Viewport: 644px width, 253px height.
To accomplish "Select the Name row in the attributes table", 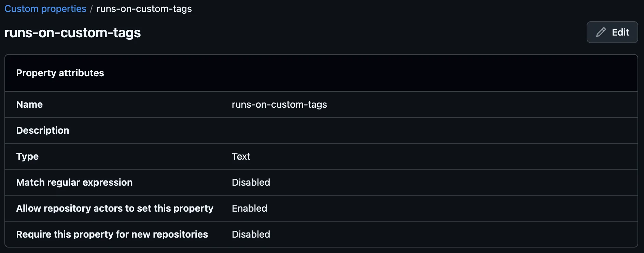I will (x=29, y=104).
